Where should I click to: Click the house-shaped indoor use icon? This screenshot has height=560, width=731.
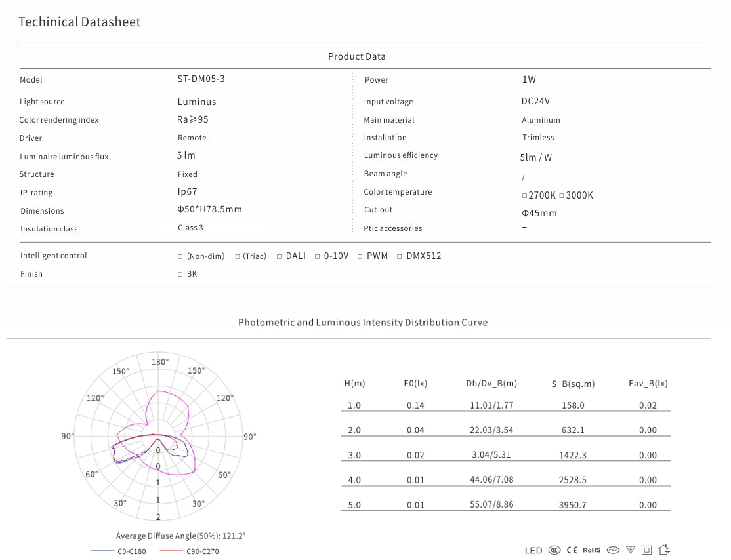coord(663,550)
